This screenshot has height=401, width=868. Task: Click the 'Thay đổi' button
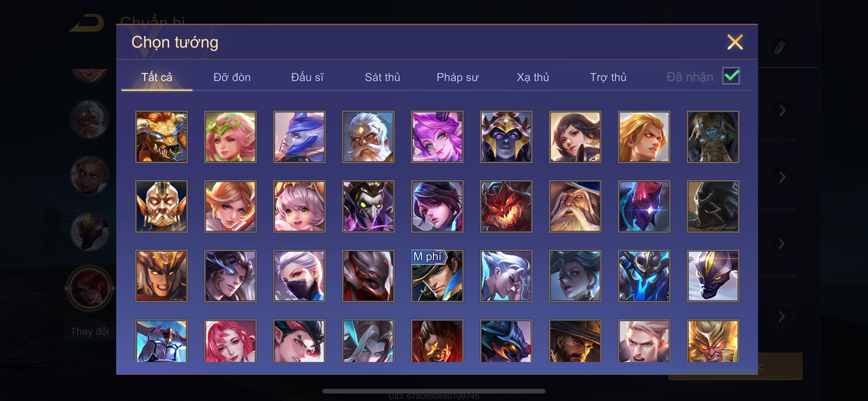[90, 331]
